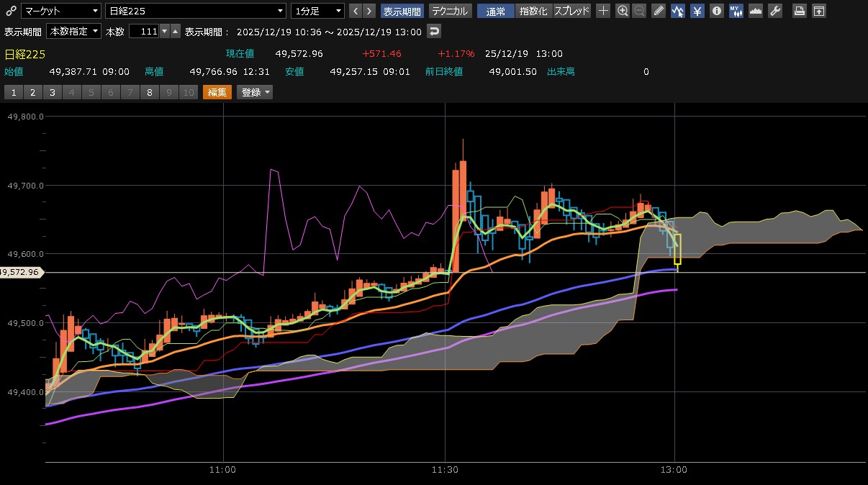Click the printer icon
Screen dimensions: 868x485
800,11
